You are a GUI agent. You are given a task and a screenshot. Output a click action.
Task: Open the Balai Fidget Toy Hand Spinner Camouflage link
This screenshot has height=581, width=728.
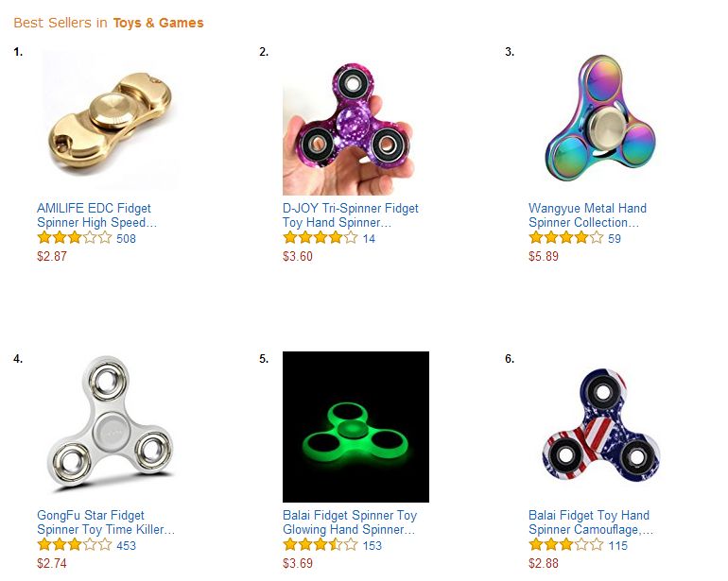[x=591, y=522]
